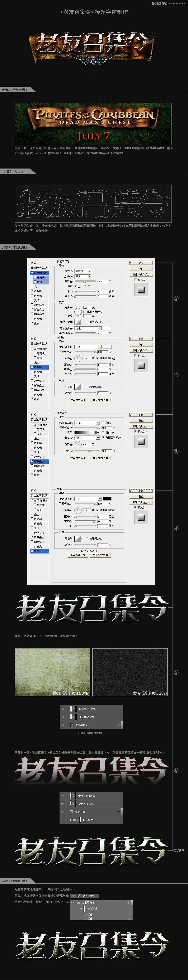Click 设置为默认值 in 投影 dialog
The width and height of the screenshot is (188, 980).
(78, 555)
